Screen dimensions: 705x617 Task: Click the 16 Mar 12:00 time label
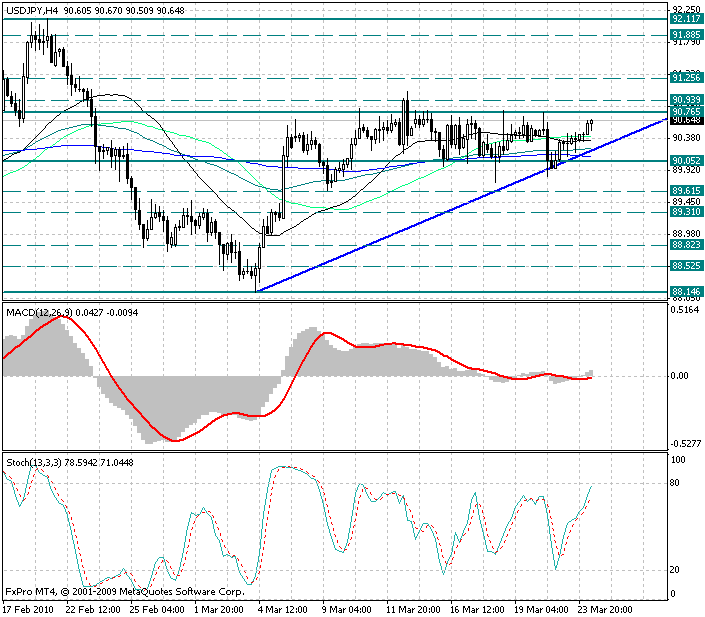point(477,610)
